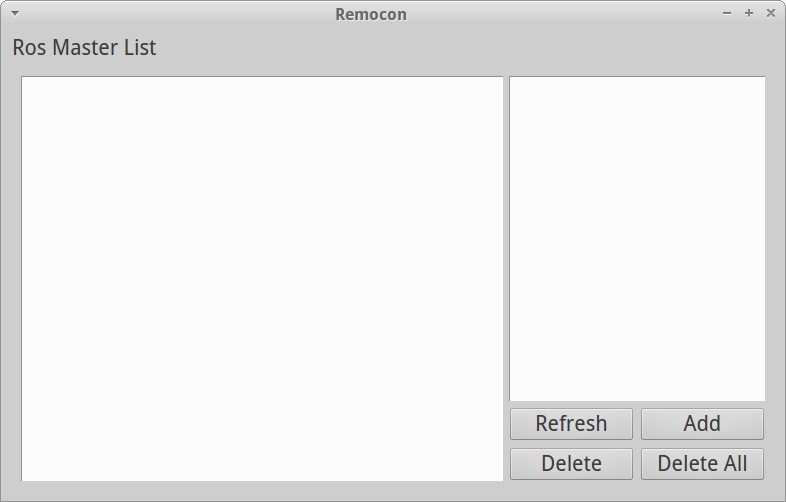Click the empty details panel above Refresh
This screenshot has height=502, width=786.
[637, 238]
